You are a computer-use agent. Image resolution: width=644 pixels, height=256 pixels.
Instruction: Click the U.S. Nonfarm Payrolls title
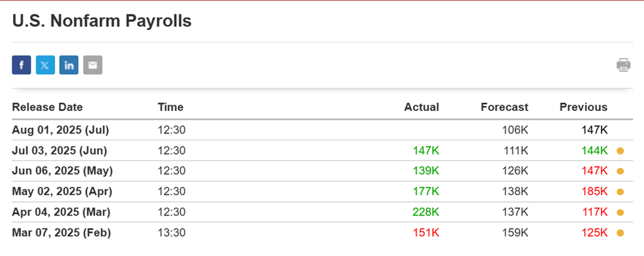[102, 21]
